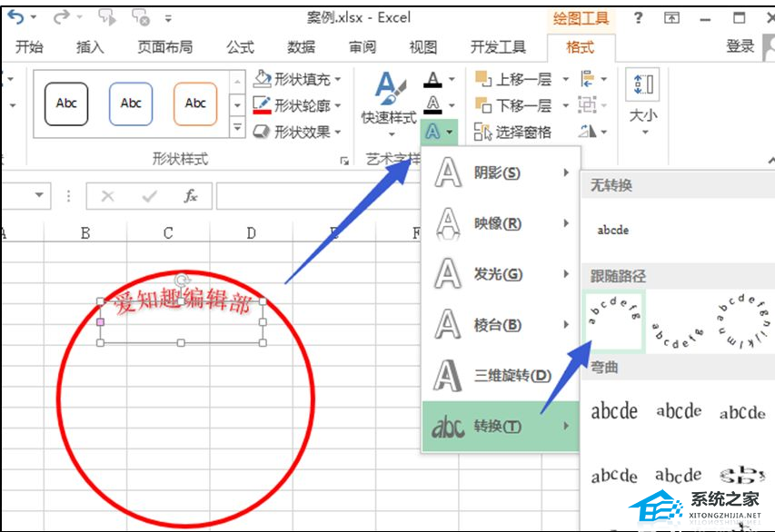Select column D header
The height and width of the screenshot is (532, 775).
[251, 232]
